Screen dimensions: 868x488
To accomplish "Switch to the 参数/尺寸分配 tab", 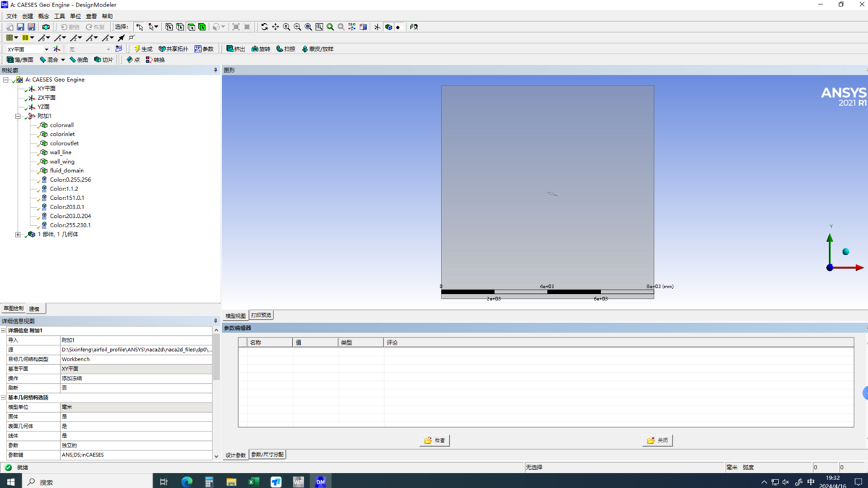I will (267, 455).
